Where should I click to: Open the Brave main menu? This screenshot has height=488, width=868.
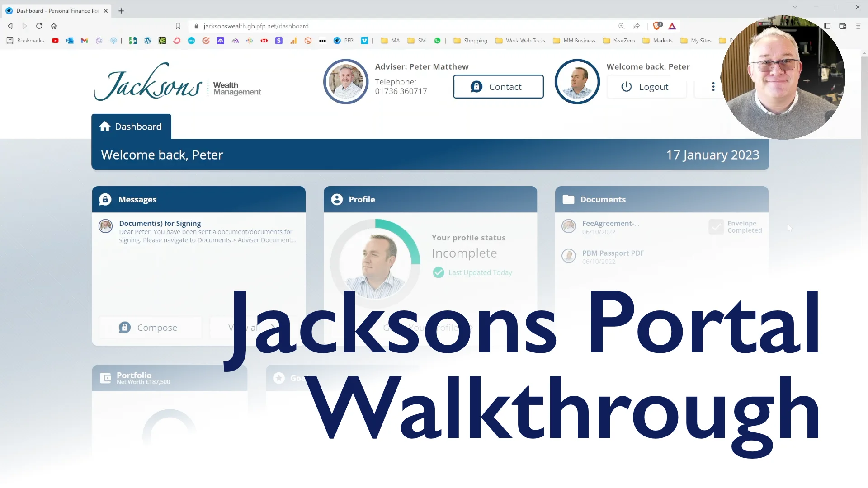858,26
